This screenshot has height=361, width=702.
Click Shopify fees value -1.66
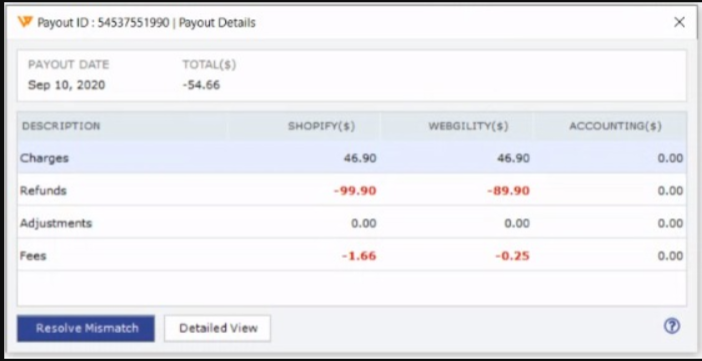click(359, 256)
